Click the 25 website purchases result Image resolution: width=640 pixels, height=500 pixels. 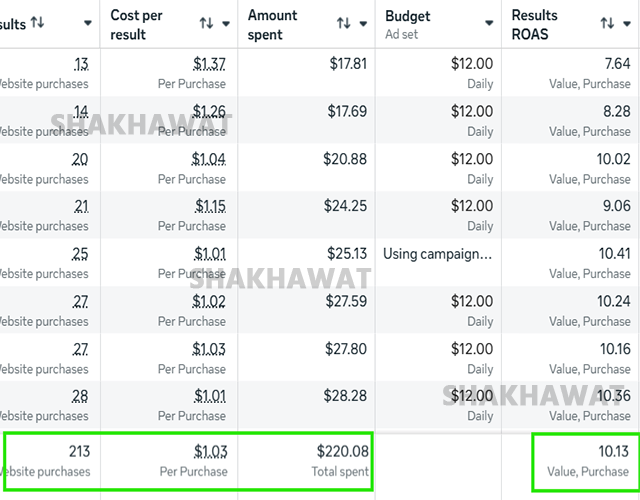80,254
